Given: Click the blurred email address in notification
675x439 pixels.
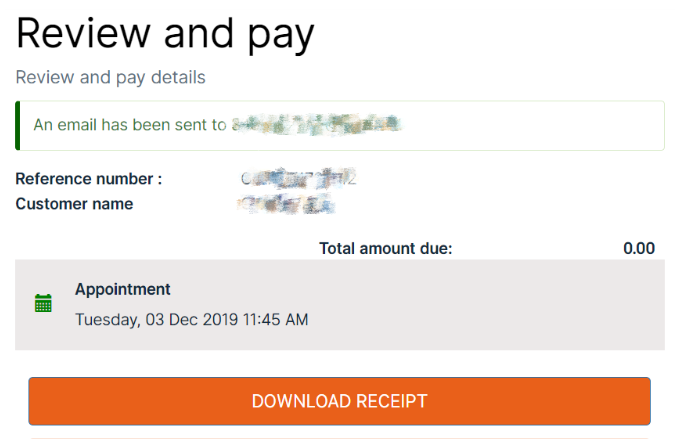Looking at the screenshot, I should click(x=316, y=125).
